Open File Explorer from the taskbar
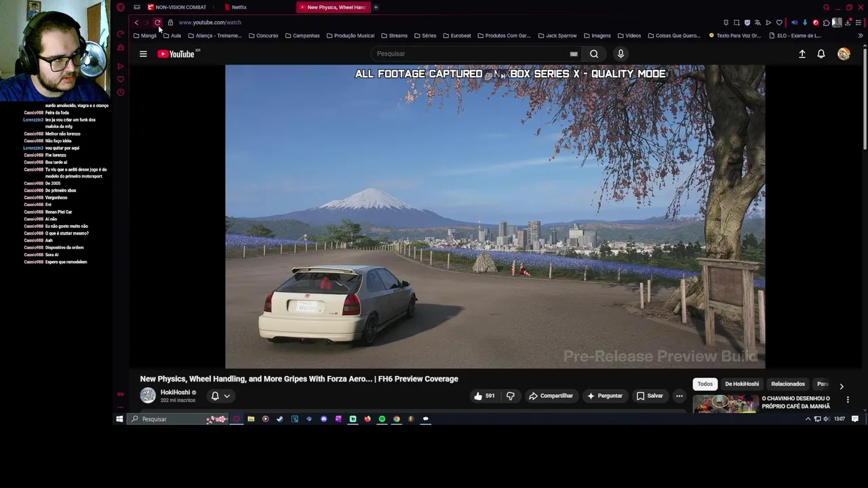 [251, 419]
